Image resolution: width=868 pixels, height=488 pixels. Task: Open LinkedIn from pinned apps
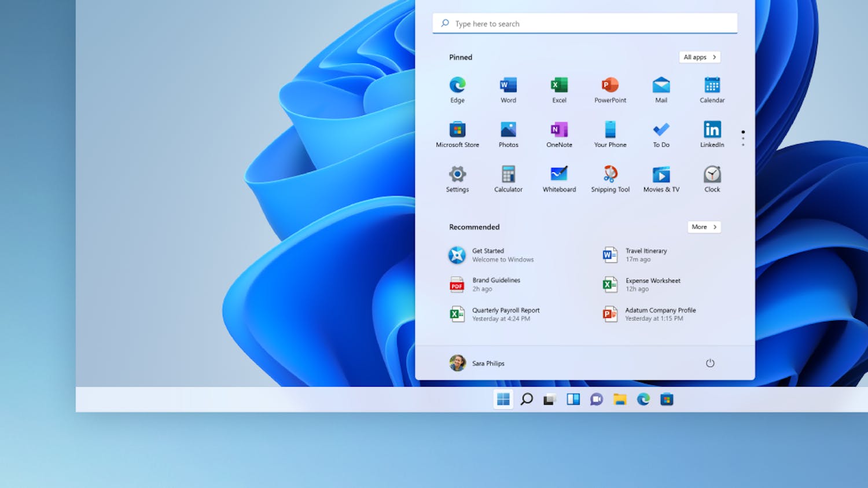711,134
